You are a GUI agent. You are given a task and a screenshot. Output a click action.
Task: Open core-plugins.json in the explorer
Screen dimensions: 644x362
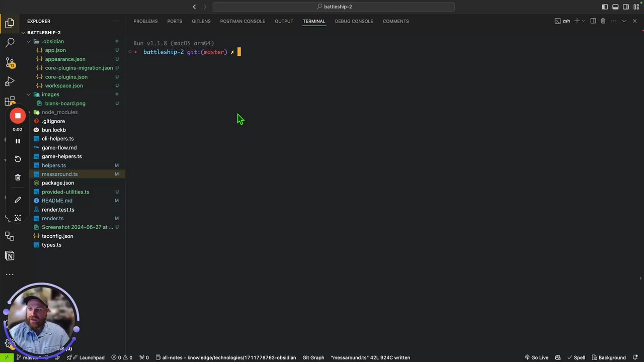(66, 77)
